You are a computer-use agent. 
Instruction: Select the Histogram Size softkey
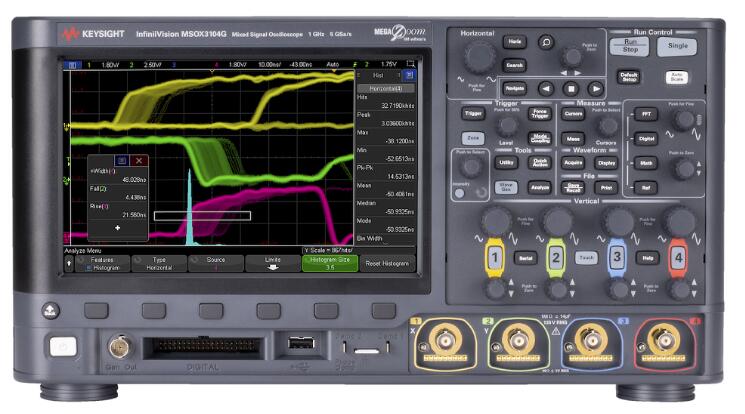click(328, 263)
